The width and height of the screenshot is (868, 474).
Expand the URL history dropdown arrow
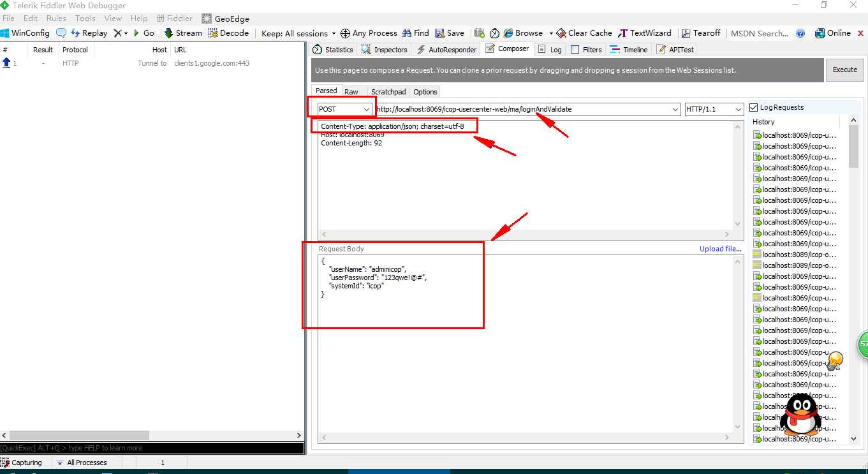coord(676,109)
